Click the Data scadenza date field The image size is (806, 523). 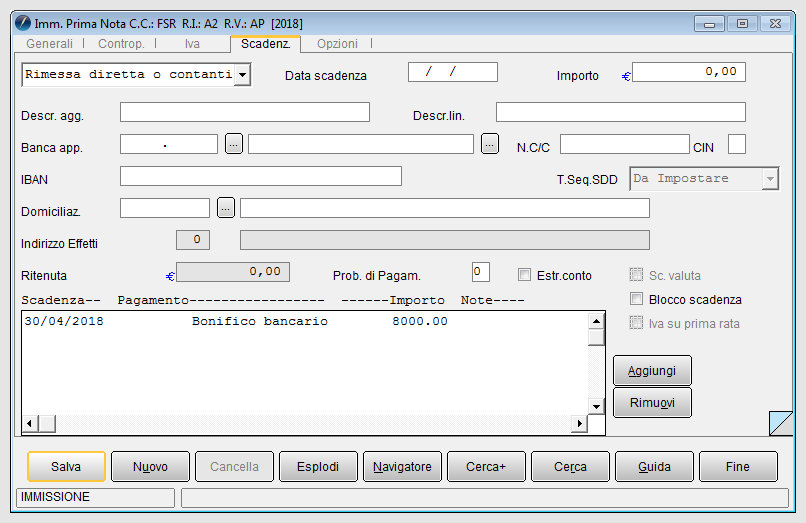click(x=453, y=72)
